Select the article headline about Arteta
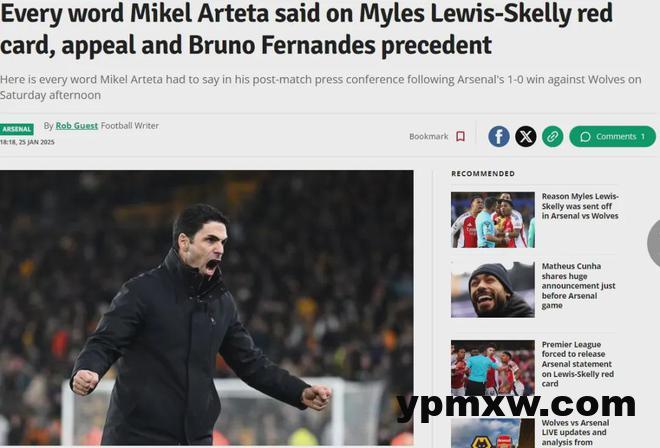 coord(306,29)
